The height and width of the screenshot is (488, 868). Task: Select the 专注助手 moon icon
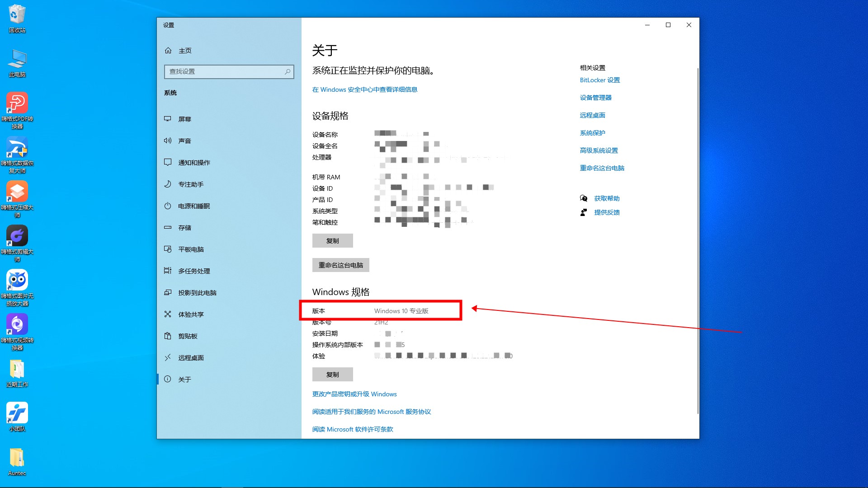point(168,184)
